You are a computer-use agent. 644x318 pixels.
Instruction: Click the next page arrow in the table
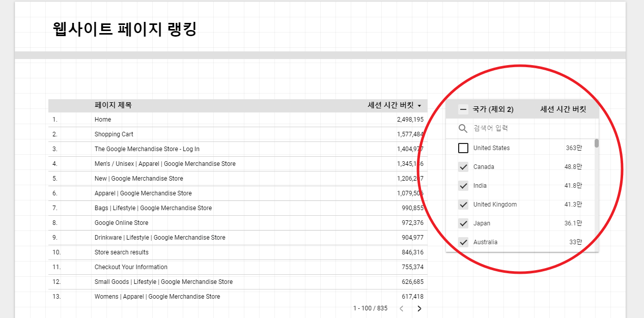[x=419, y=308]
